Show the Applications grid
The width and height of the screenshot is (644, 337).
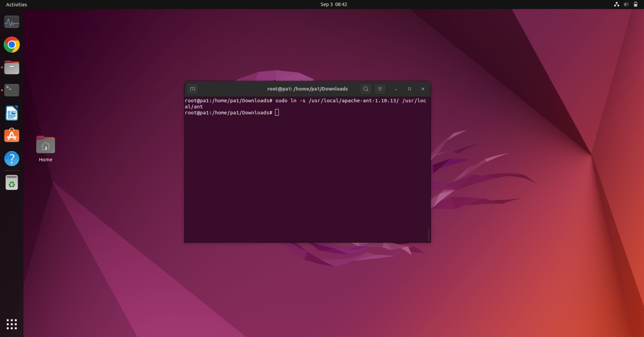click(11, 324)
